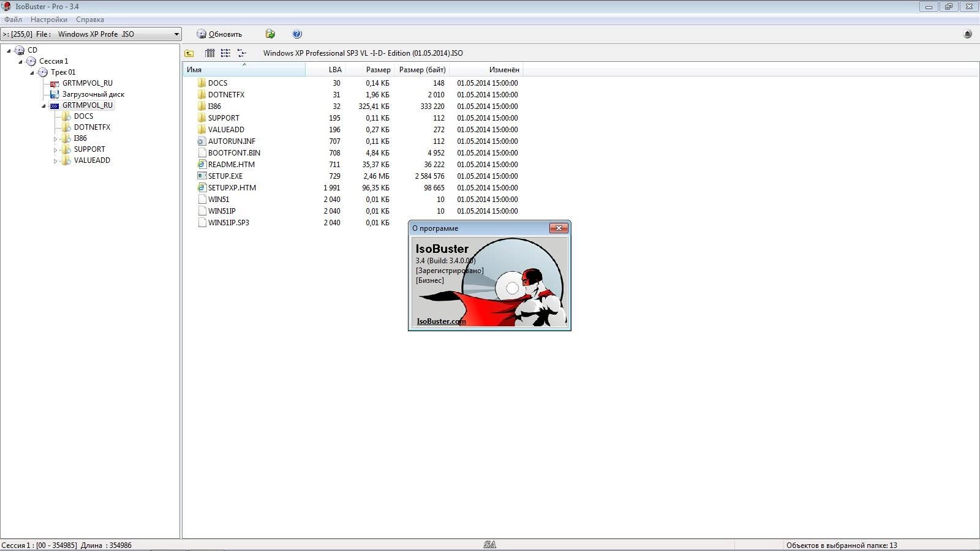This screenshot has width=980, height=551.
Task: Click the IsoBuster app icon in title bar
Action: point(6,6)
